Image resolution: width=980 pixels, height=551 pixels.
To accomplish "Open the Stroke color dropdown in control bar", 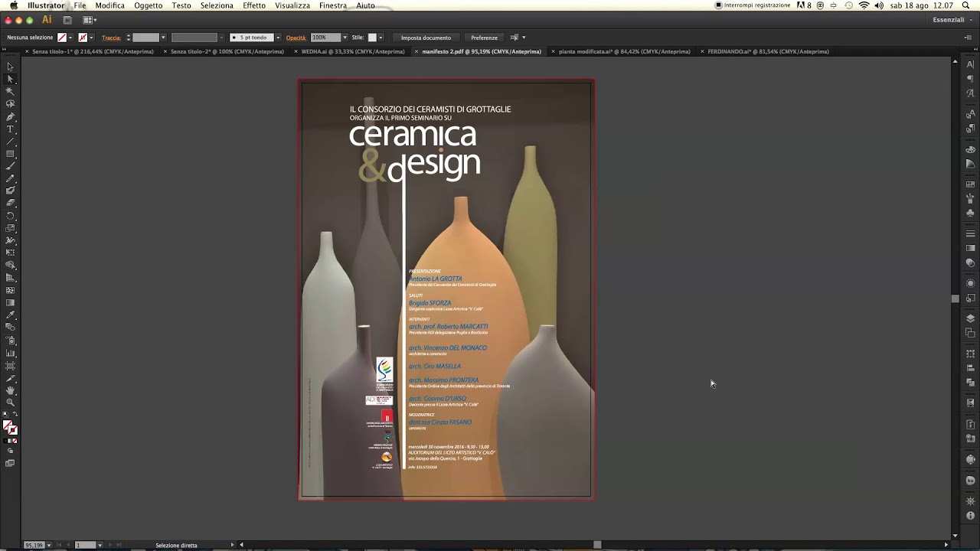I will (91, 37).
